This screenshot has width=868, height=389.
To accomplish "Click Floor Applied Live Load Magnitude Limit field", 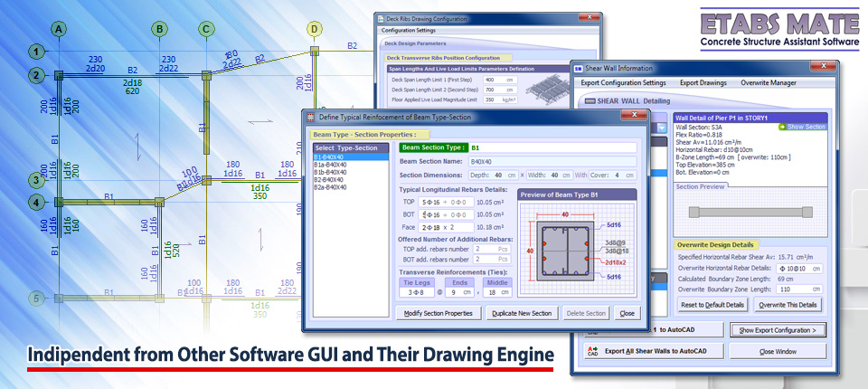I will pyautogui.click(x=500, y=100).
